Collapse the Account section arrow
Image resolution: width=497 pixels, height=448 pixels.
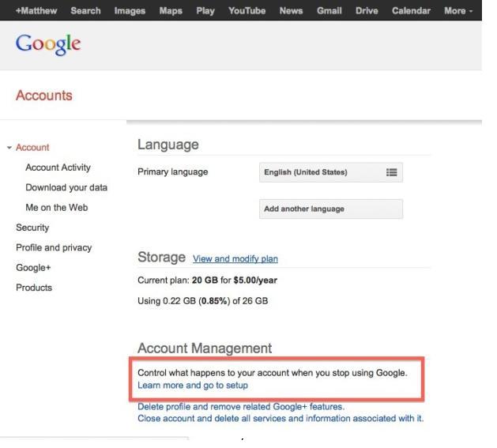(9, 148)
